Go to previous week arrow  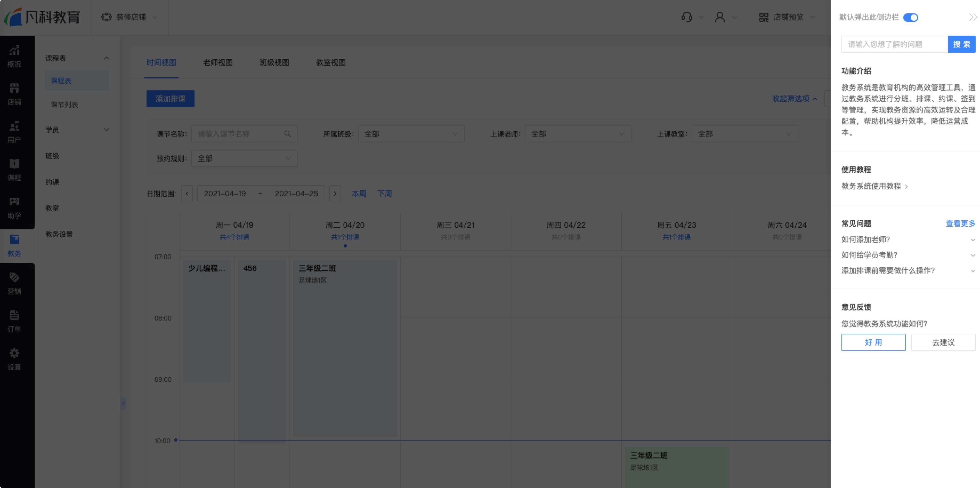(x=187, y=193)
